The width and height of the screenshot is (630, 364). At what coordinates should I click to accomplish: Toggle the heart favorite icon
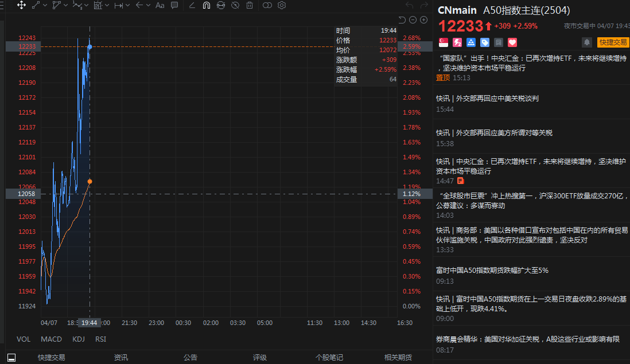512,42
